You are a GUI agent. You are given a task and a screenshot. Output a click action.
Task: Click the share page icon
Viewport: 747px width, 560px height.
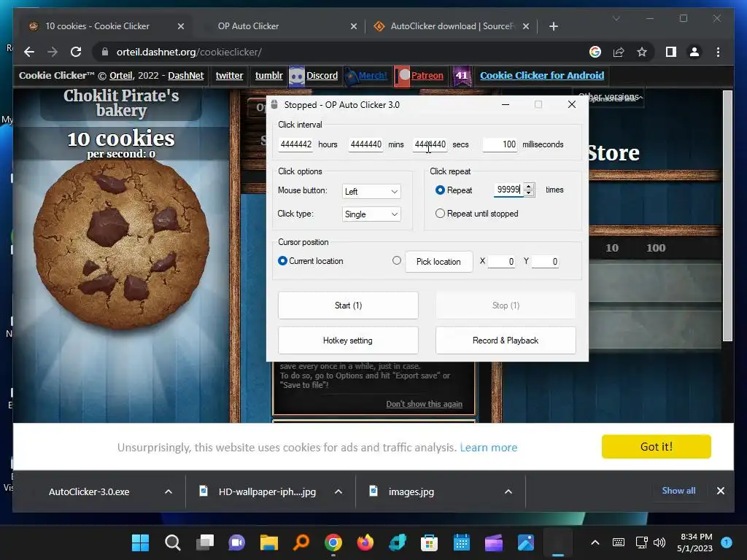click(x=619, y=52)
